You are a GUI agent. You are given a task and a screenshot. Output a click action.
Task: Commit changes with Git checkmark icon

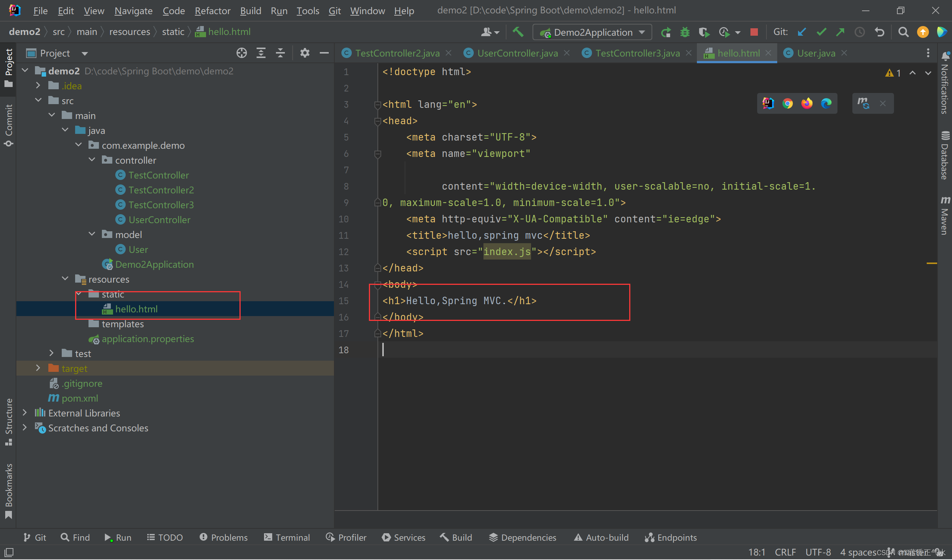click(x=821, y=32)
